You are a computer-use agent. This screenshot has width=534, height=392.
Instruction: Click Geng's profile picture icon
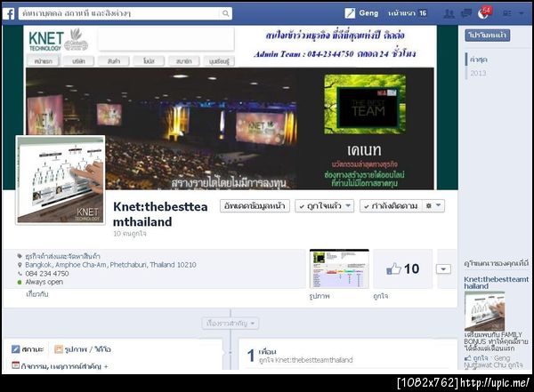[350, 13]
